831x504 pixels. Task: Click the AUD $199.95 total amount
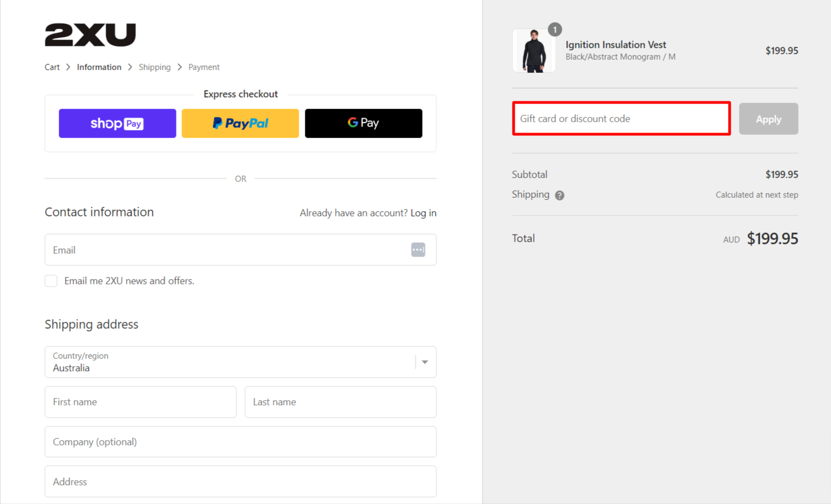point(761,239)
